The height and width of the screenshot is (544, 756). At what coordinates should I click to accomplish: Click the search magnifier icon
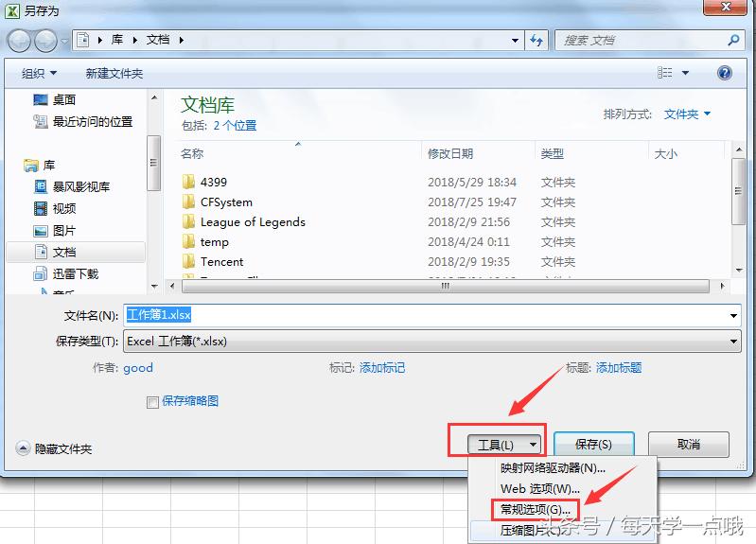click(733, 40)
